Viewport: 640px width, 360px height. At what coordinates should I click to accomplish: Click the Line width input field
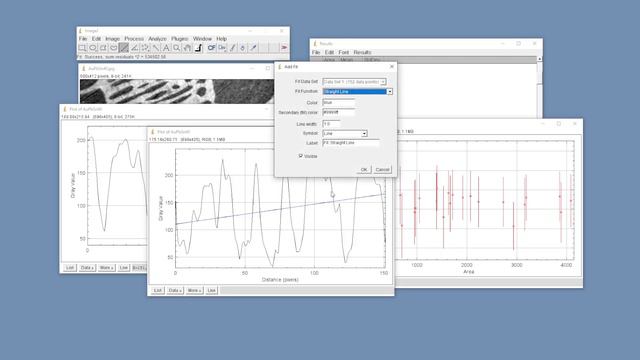[x=331, y=124]
